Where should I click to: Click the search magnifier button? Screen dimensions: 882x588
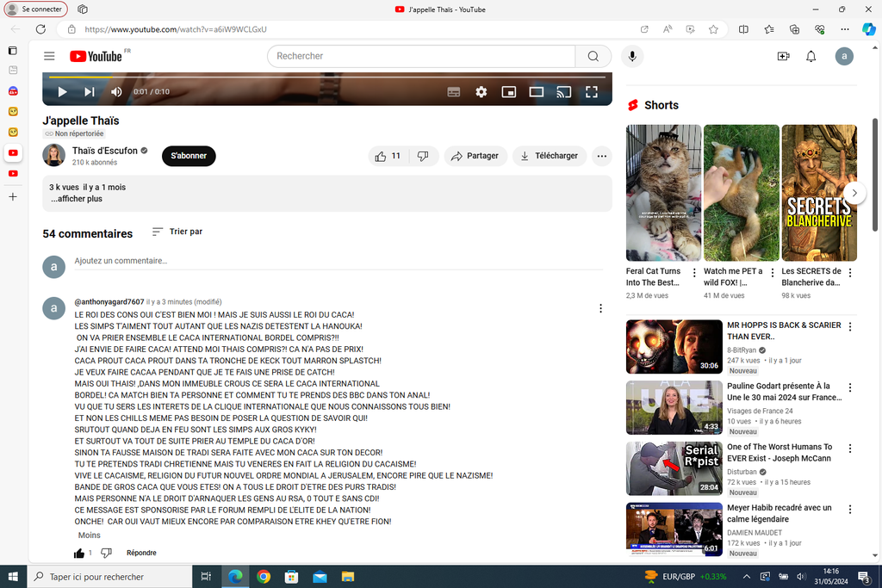pyautogui.click(x=593, y=56)
